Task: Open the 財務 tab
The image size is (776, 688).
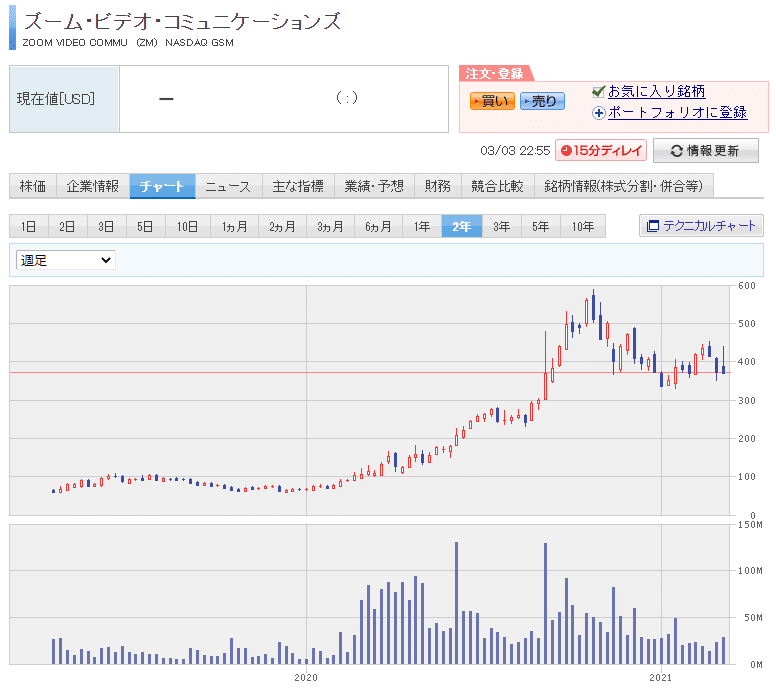Action: (438, 186)
